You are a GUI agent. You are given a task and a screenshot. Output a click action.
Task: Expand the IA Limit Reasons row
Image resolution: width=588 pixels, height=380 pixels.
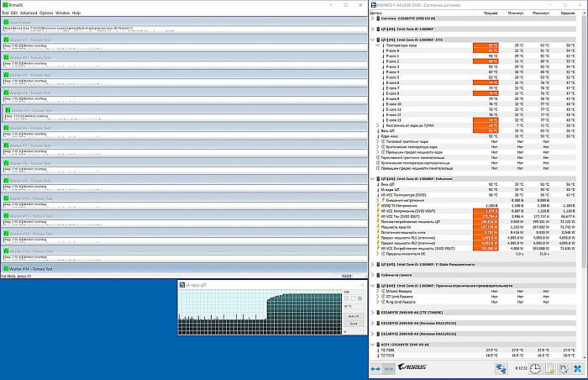pyautogui.click(x=378, y=291)
